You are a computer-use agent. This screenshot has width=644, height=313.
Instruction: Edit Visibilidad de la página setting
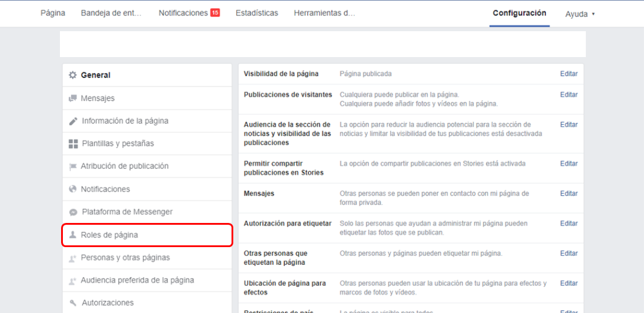569,74
